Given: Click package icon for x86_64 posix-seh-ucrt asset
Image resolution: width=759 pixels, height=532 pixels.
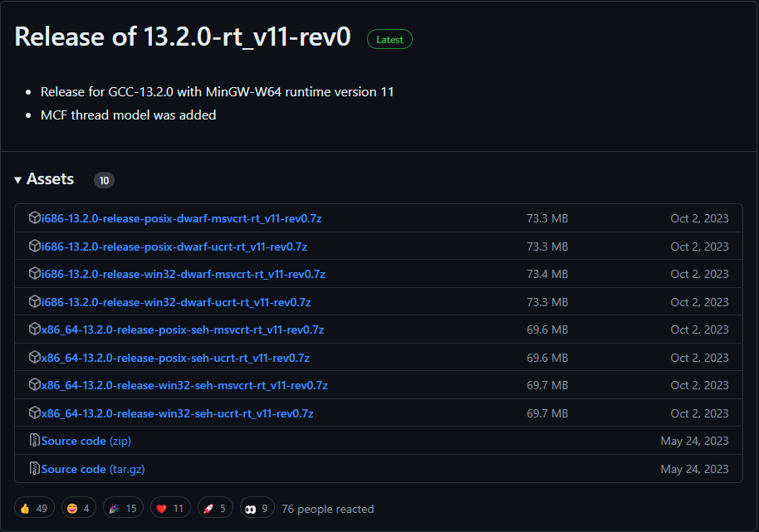Looking at the screenshot, I should pyautogui.click(x=34, y=358).
